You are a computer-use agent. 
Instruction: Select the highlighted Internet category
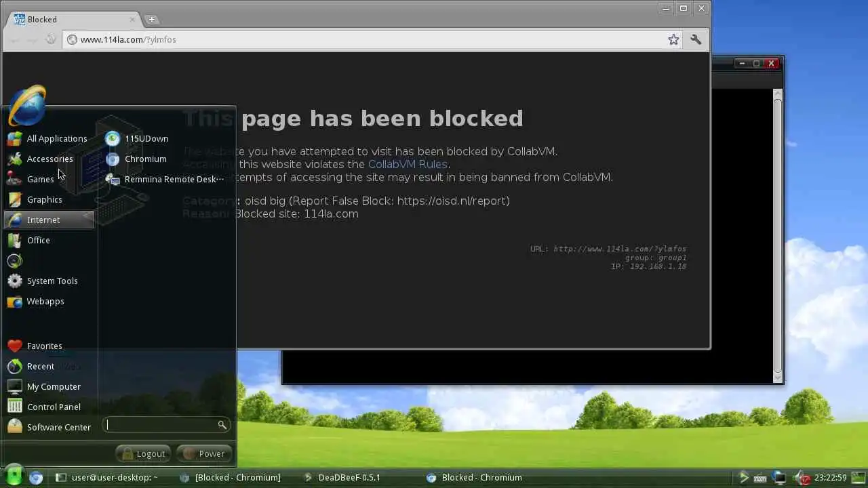49,220
